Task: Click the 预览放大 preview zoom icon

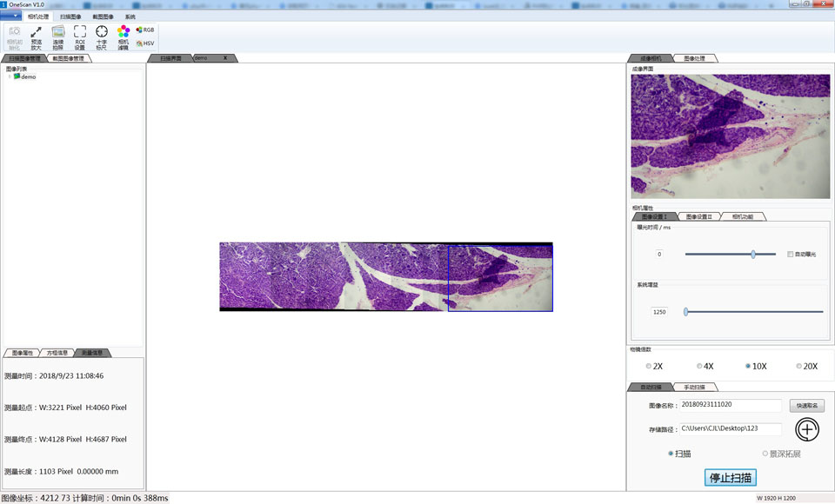Action: [37, 36]
